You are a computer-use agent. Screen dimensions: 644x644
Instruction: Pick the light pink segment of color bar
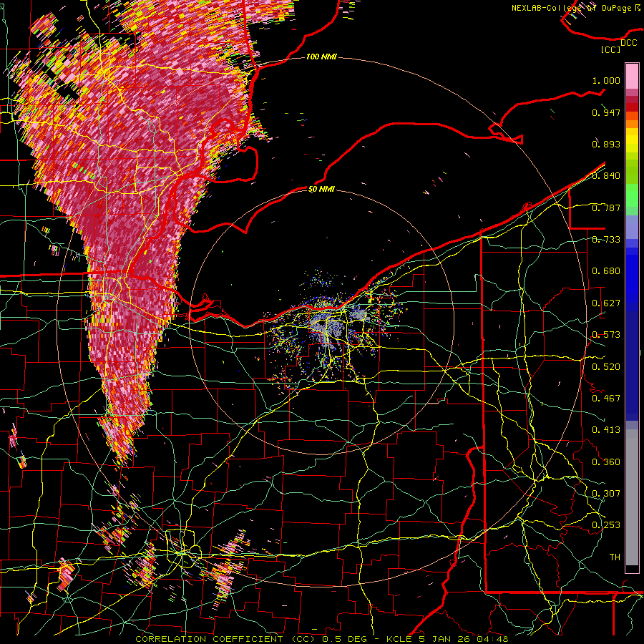[632, 76]
